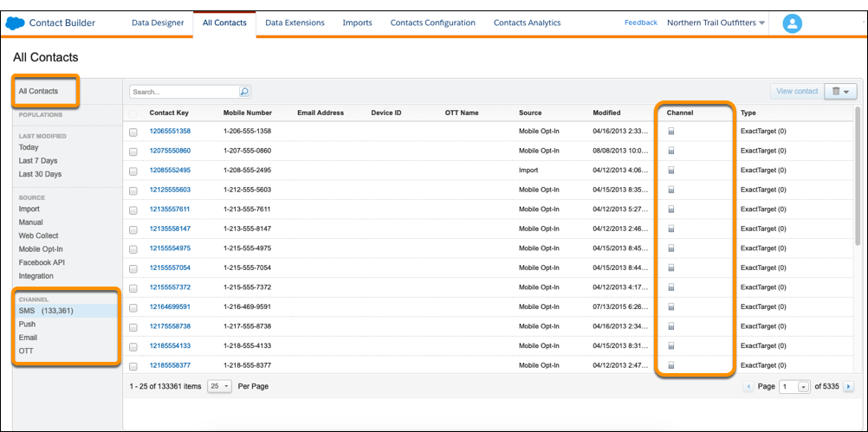Open the 25 Per Page dropdown
The width and height of the screenshot is (868, 432).
(x=220, y=387)
